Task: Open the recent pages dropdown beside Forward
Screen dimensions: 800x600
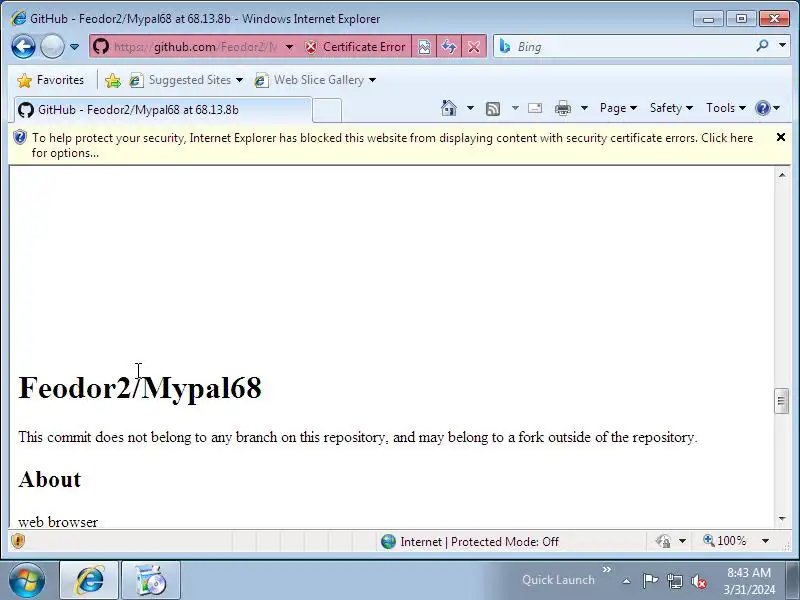Action: point(74,47)
